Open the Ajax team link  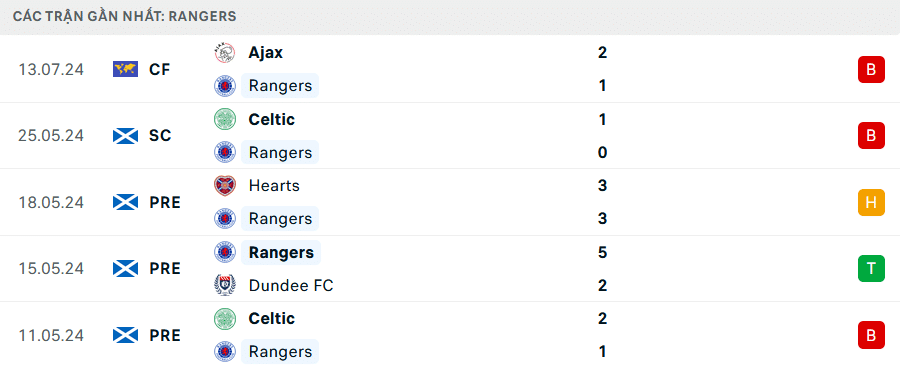point(266,53)
